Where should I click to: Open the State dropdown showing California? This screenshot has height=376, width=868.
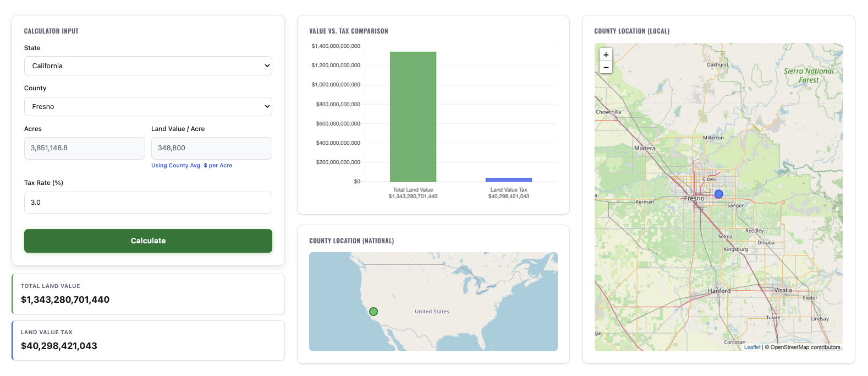[148, 66]
